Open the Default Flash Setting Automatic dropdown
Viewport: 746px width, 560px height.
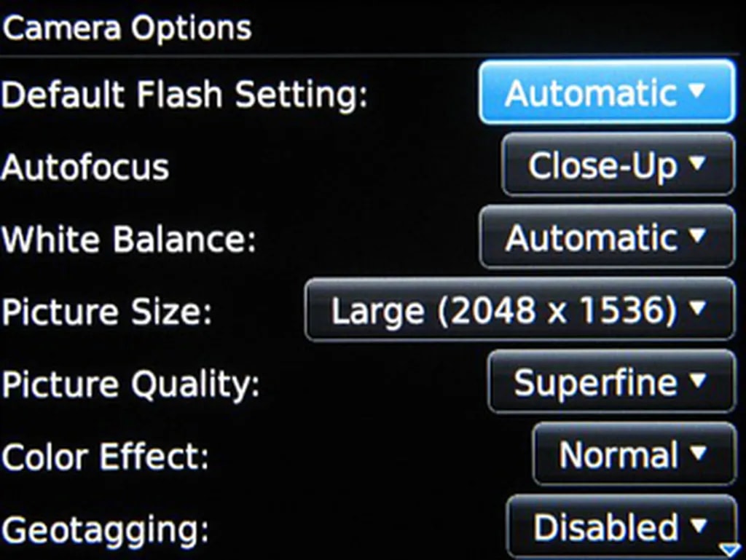click(608, 92)
